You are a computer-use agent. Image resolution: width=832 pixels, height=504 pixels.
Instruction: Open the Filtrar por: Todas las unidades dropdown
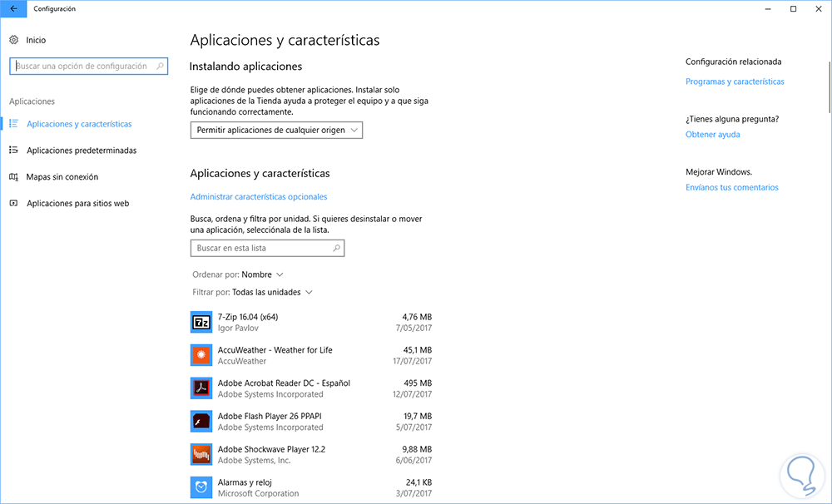tap(253, 292)
